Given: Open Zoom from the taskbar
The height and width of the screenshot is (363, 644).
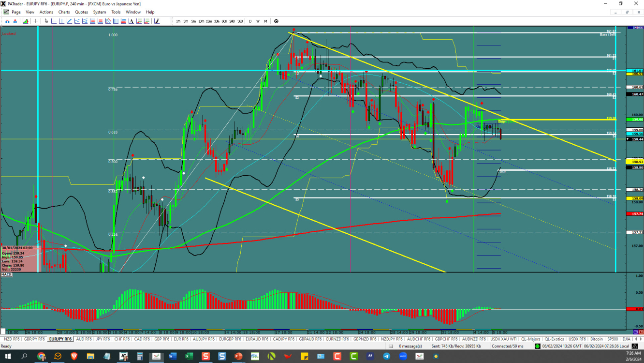Looking at the screenshot, I should coord(403,356).
